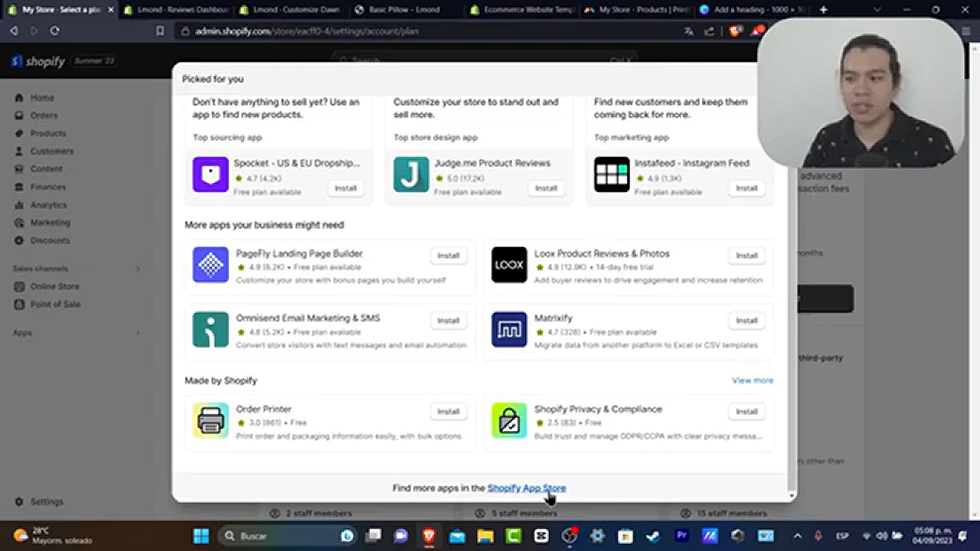Install Loox Product Reviews & Photos
This screenshot has height=551, width=980.
pos(747,256)
